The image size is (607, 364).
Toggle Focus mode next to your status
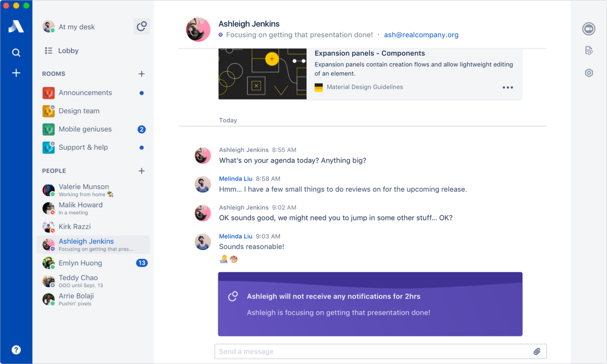[x=141, y=26]
